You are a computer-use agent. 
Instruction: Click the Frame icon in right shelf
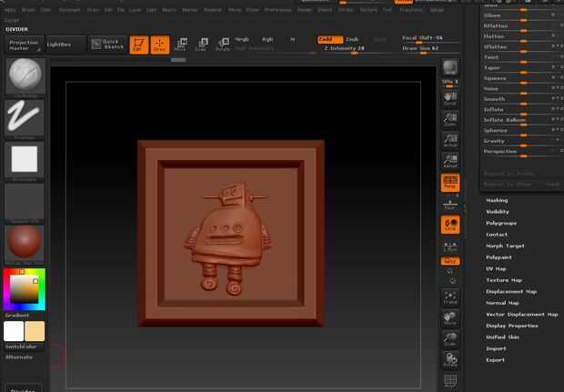tap(450, 297)
